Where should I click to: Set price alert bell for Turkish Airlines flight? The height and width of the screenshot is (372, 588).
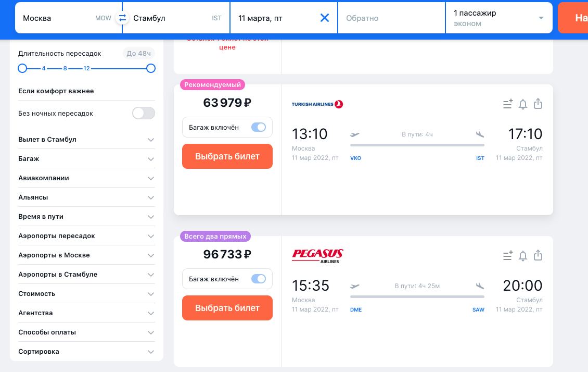pyautogui.click(x=523, y=104)
